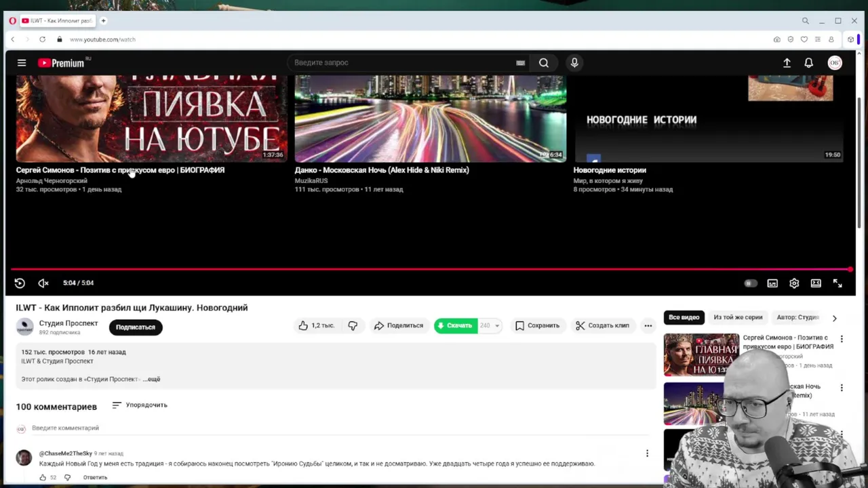Dislike the video with thumbs down
Viewport: 868px width, 488px height.
353,326
